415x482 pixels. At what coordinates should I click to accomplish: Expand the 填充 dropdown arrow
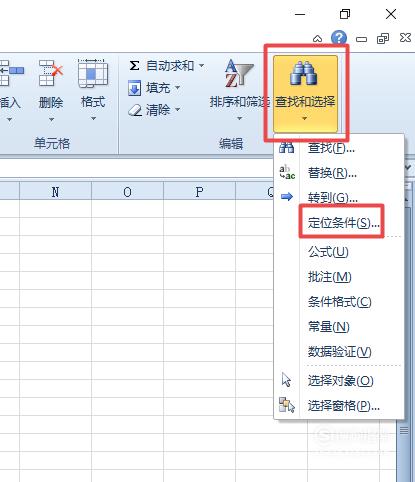point(177,88)
